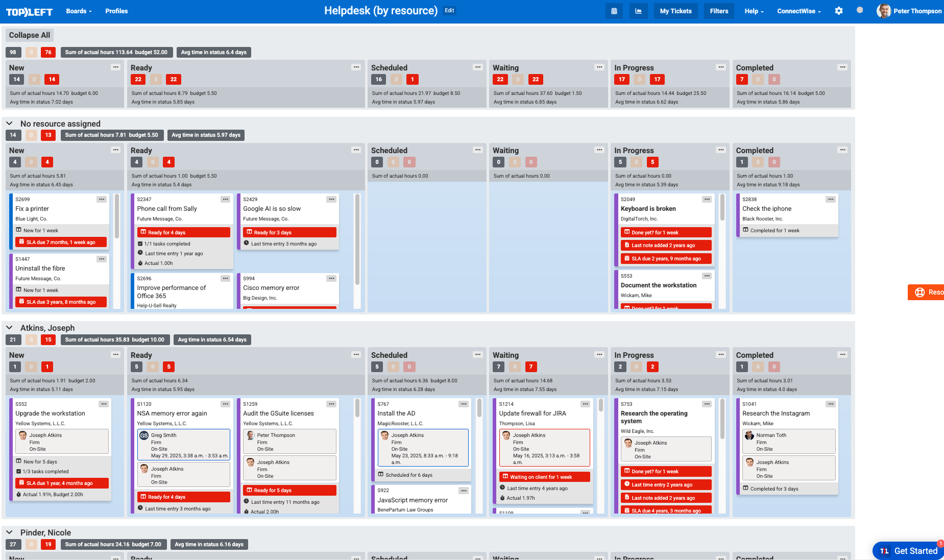Open the Help dropdown menu

pyautogui.click(x=754, y=11)
